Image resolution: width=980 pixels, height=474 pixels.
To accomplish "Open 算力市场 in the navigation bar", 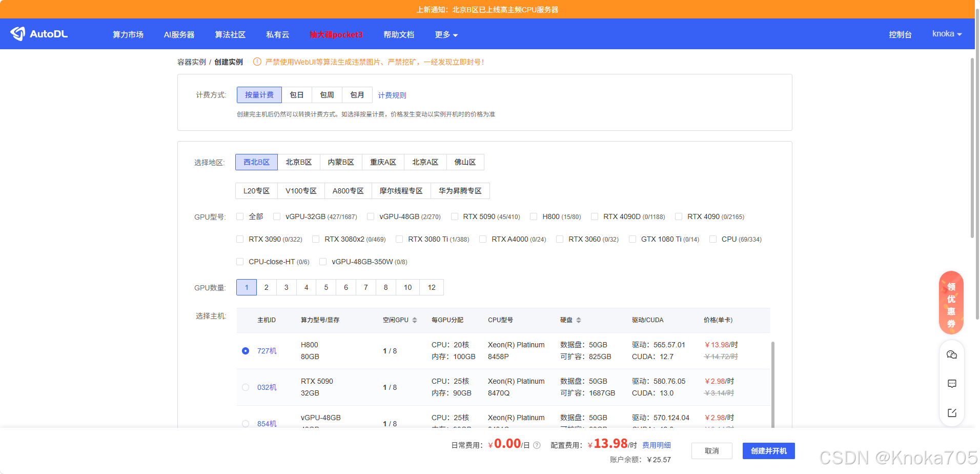I will tap(128, 34).
